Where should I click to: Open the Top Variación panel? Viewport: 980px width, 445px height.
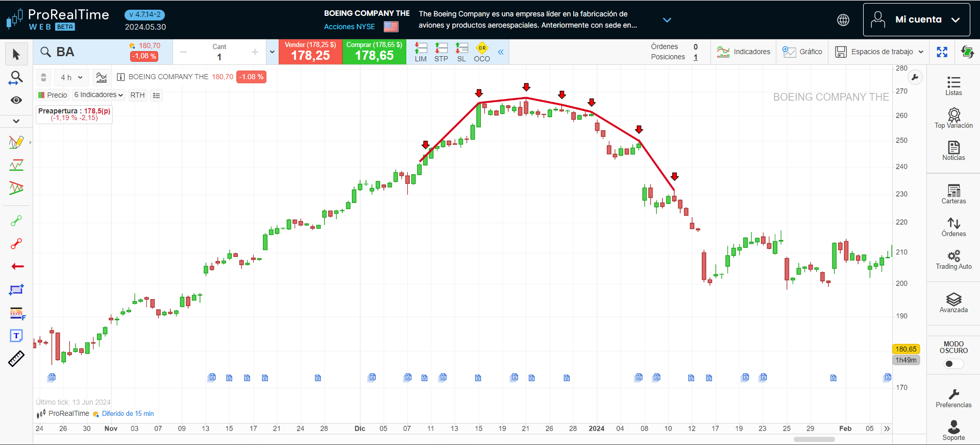pos(953,118)
